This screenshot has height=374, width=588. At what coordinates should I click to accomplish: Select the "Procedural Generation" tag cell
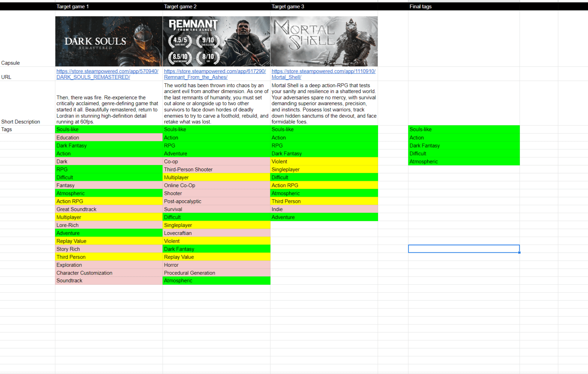216,273
